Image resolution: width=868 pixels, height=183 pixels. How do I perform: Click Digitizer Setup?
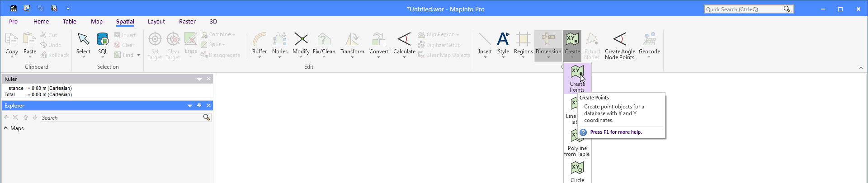click(x=439, y=45)
